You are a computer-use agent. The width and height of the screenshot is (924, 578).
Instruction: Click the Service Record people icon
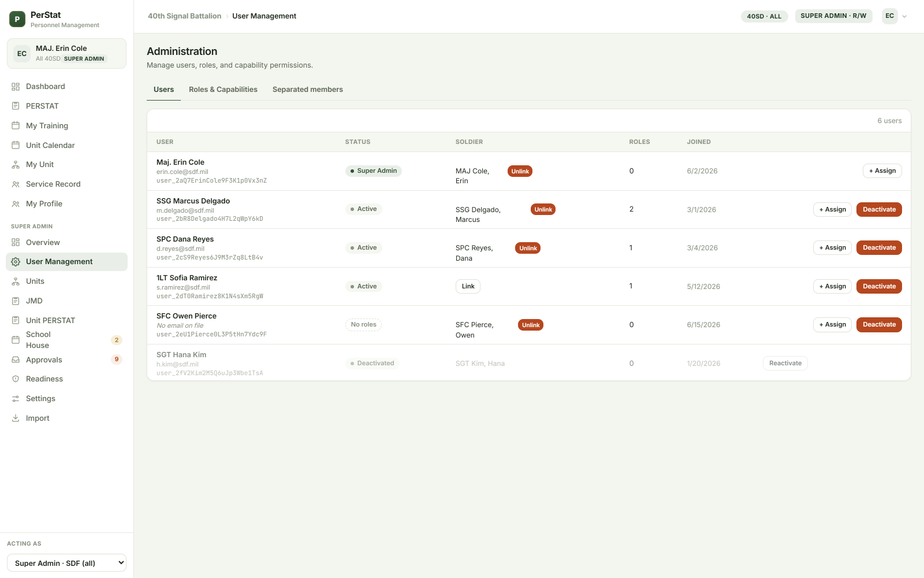16,184
